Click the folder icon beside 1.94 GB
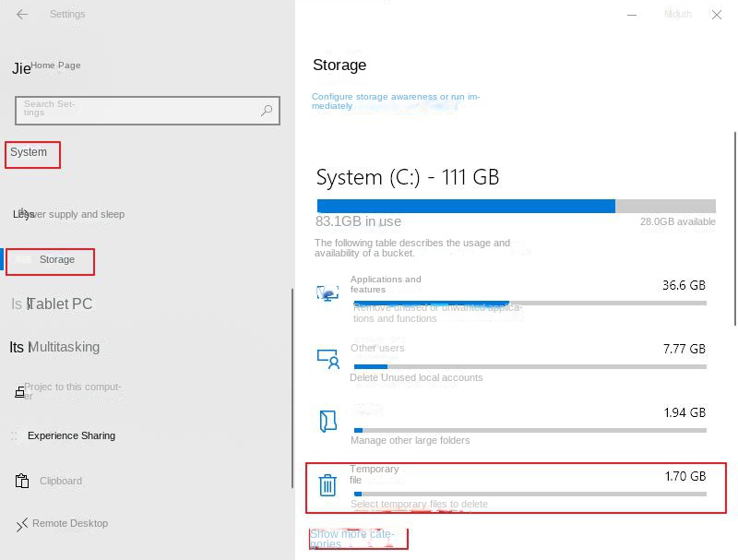Viewport: 738px width, 560px height. [327, 422]
